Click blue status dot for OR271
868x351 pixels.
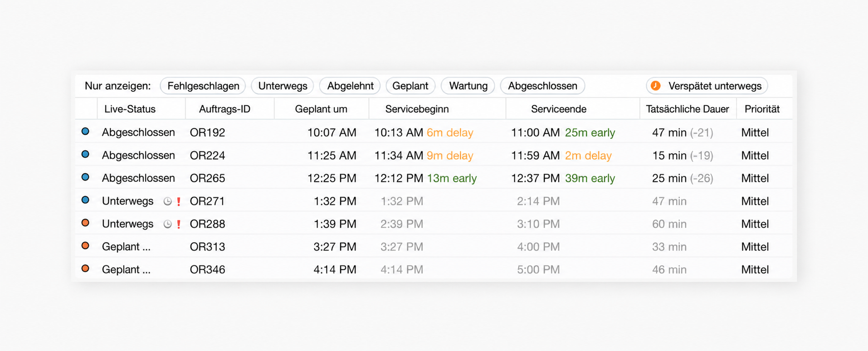(85, 200)
